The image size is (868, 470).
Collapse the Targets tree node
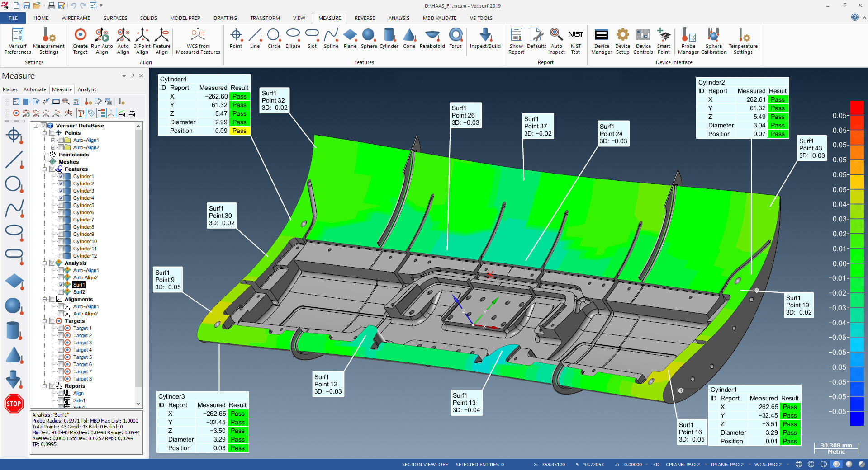tap(45, 321)
